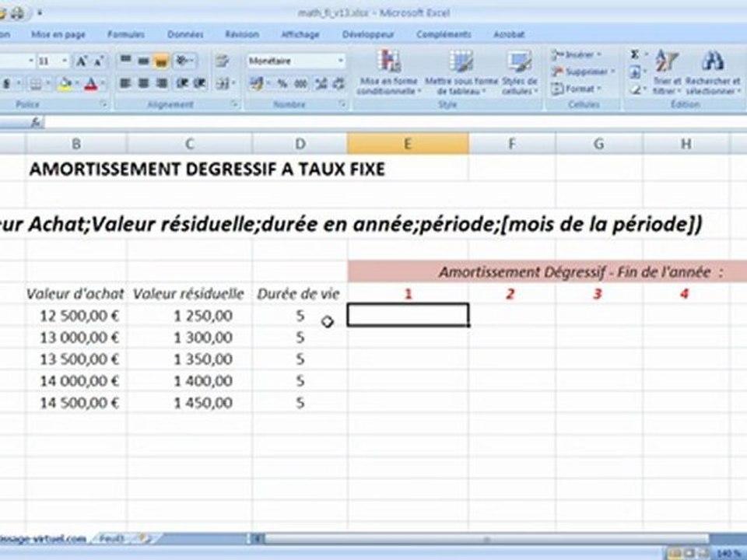The width and height of the screenshot is (747, 560).
Task: Open the Affichage tab
Action: (x=300, y=34)
